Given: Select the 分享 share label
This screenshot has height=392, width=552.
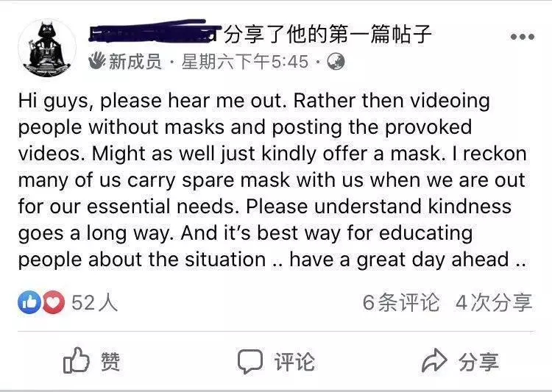Looking at the screenshot, I should click(479, 362).
